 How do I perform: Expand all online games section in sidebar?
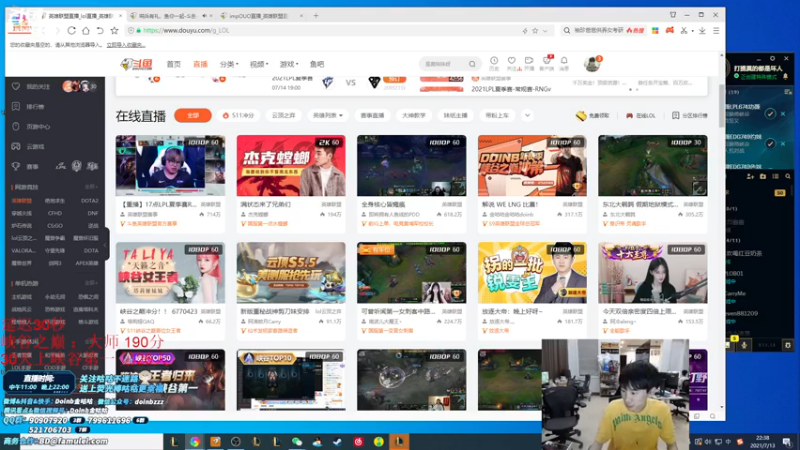[91, 187]
